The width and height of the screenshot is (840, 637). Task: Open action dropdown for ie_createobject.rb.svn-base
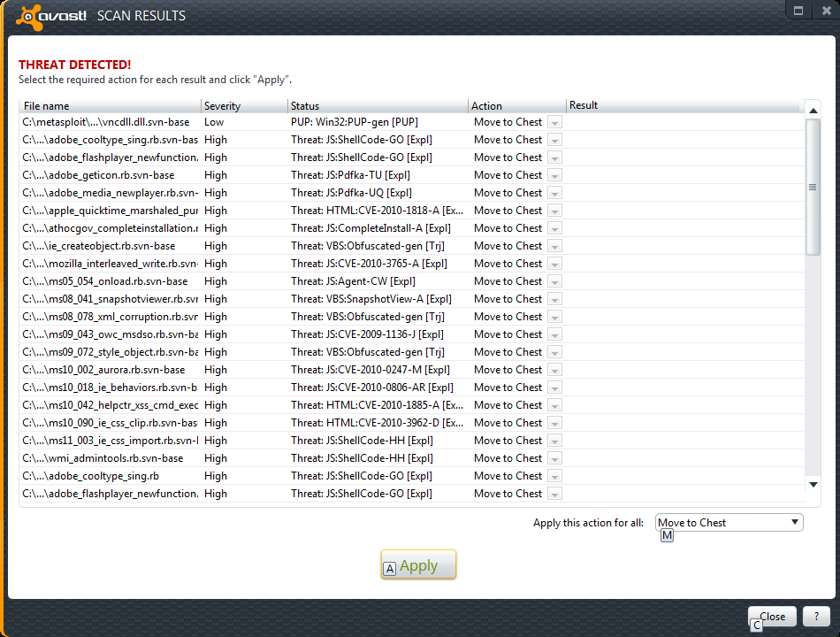[x=555, y=247]
